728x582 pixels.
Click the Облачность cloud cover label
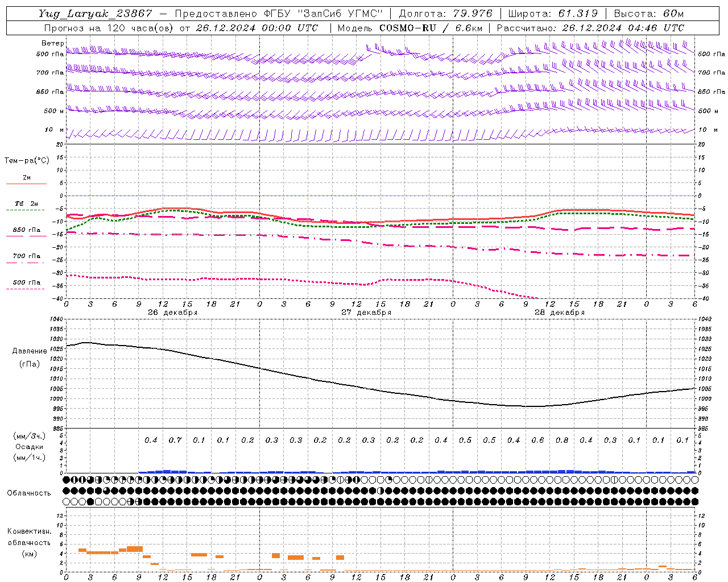[29, 493]
